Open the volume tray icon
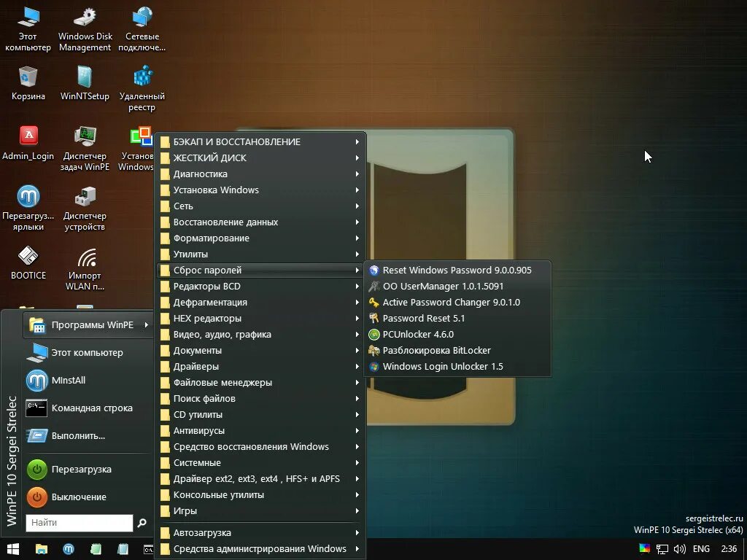Screen dimensions: 747x560 click(680, 549)
